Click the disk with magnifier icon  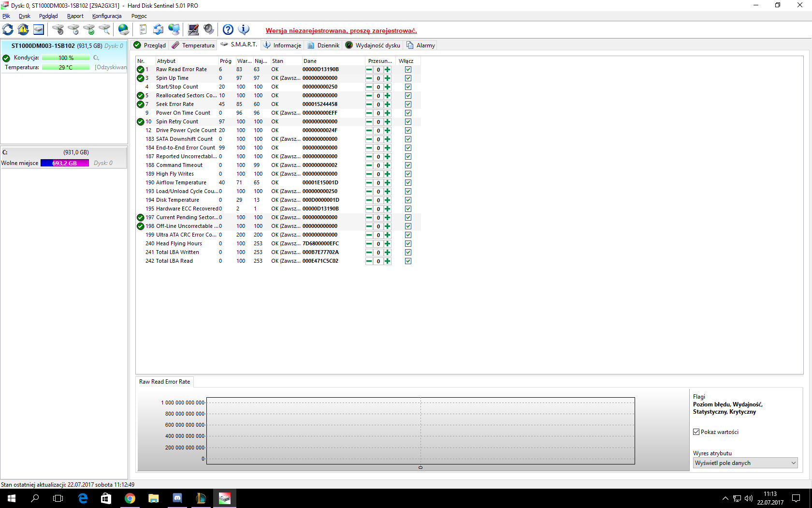104,30
